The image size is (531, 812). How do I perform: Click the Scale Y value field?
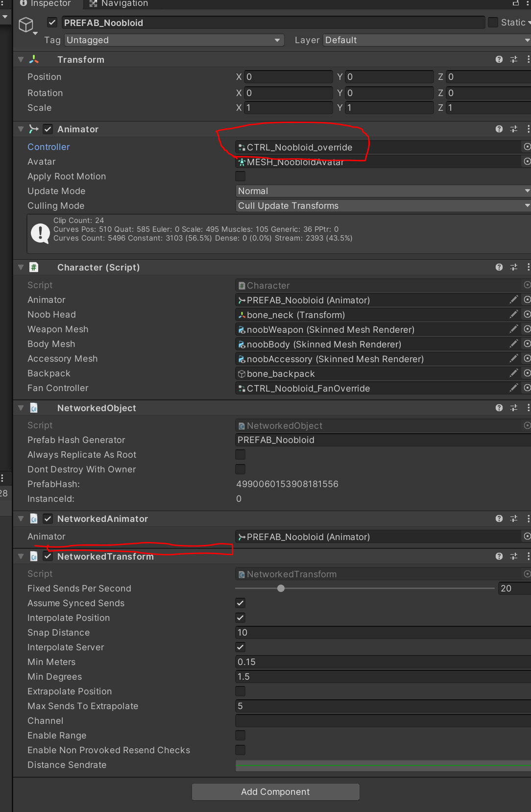389,107
